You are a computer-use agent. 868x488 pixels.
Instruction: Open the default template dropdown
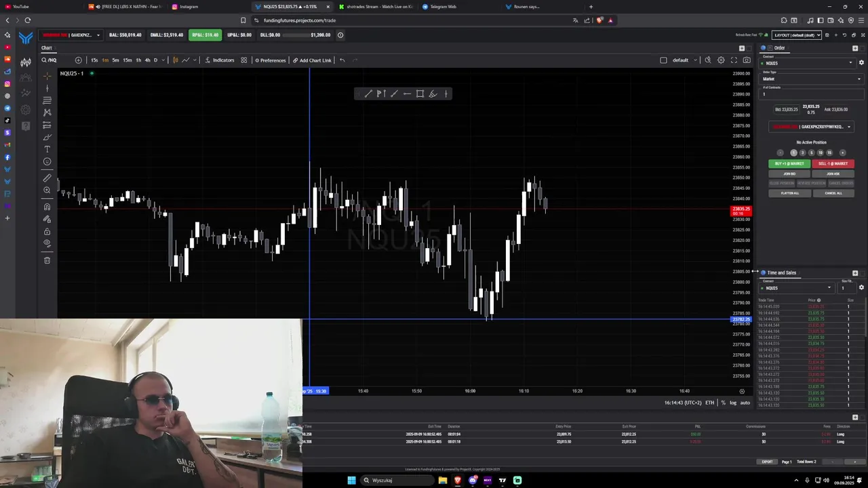(685, 60)
